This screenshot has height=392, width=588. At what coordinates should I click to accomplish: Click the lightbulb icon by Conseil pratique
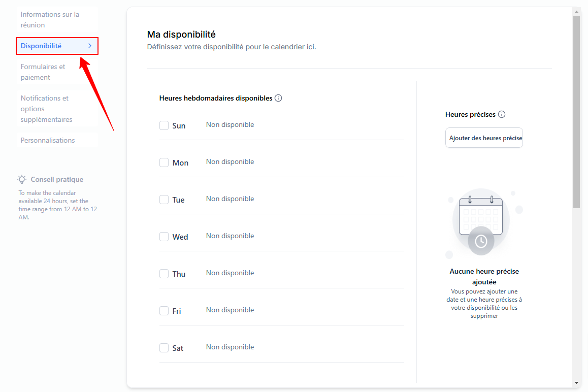(x=22, y=179)
